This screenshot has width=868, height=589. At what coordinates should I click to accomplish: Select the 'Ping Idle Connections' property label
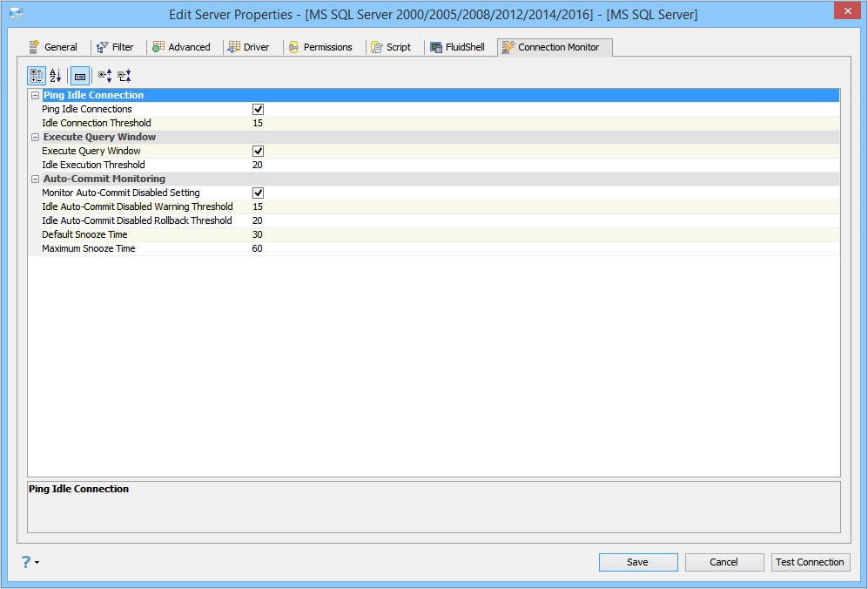tap(87, 109)
